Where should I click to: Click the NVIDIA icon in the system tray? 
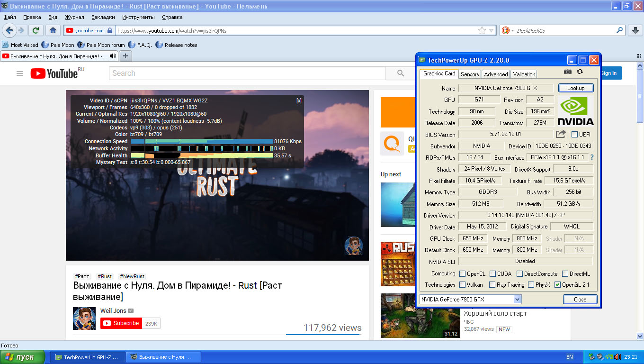coord(608,357)
